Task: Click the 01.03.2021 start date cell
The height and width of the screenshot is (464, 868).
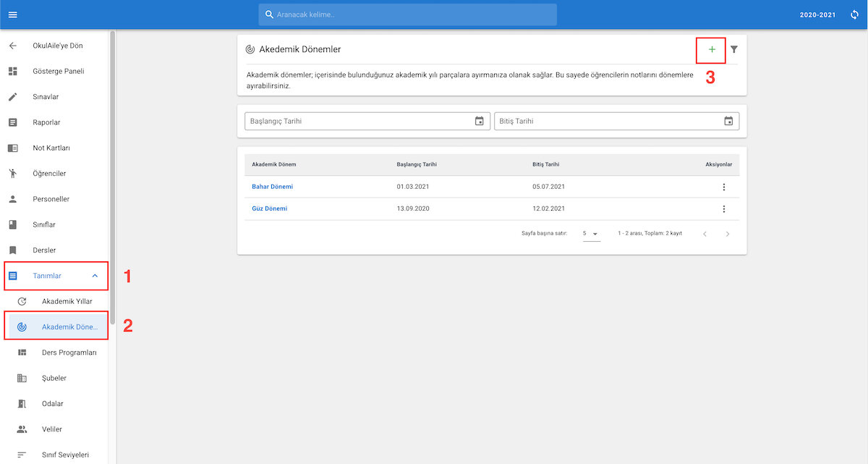Action: pos(413,187)
